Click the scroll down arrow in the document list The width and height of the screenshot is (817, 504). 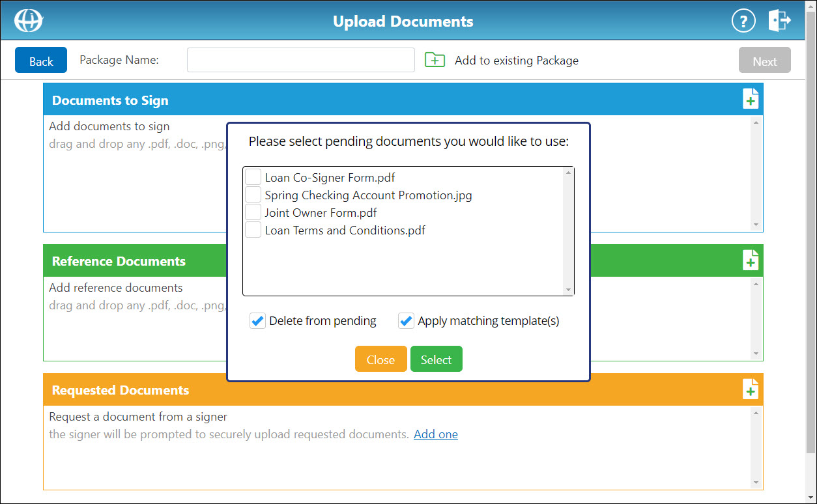(x=569, y=289)
